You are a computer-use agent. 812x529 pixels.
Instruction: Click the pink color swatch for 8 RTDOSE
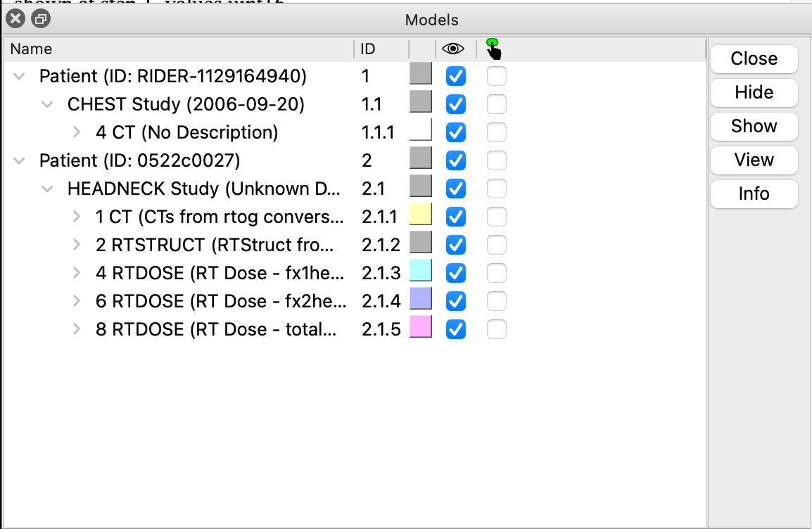(420, 327)
